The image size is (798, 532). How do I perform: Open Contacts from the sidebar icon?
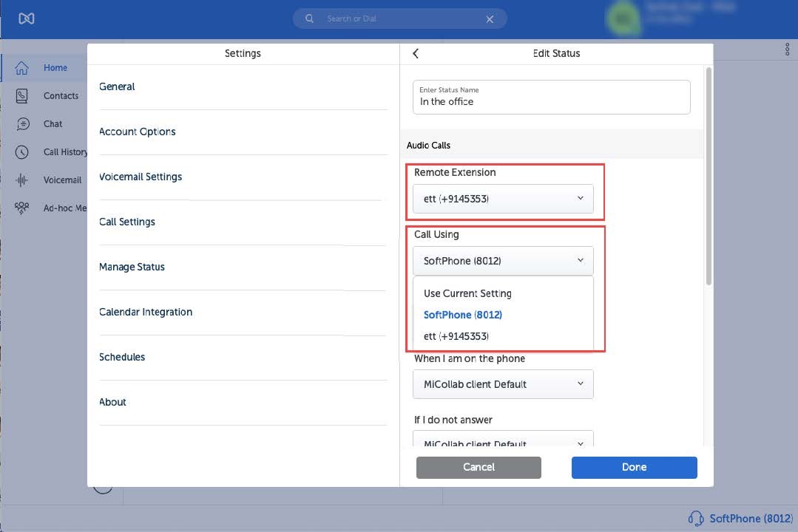click(x=22, y=96)
